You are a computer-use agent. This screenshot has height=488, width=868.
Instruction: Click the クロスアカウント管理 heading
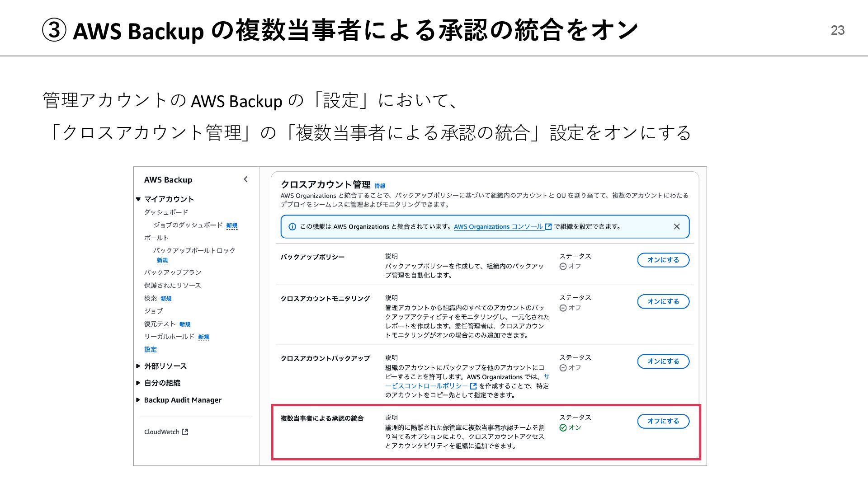[x=325, y=184]
